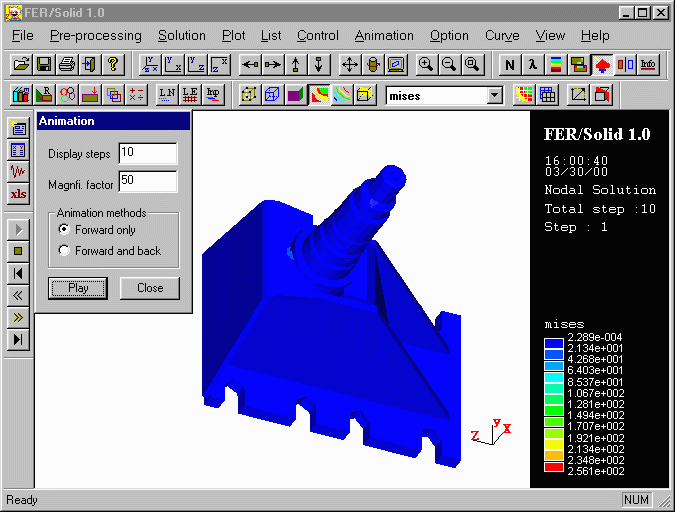Screen dimensions: 677x514
Task: Click the LN toolbar icon
Action: pos(166,95)
